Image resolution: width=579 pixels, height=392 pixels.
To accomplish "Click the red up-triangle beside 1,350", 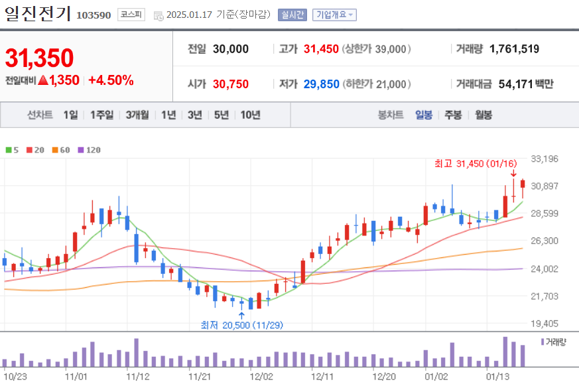I will click(43, 80).
